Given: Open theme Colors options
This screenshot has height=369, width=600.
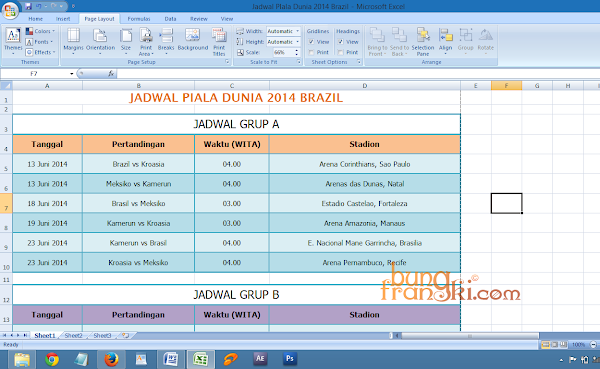Looking at the screenshot, I should (41, 31).
